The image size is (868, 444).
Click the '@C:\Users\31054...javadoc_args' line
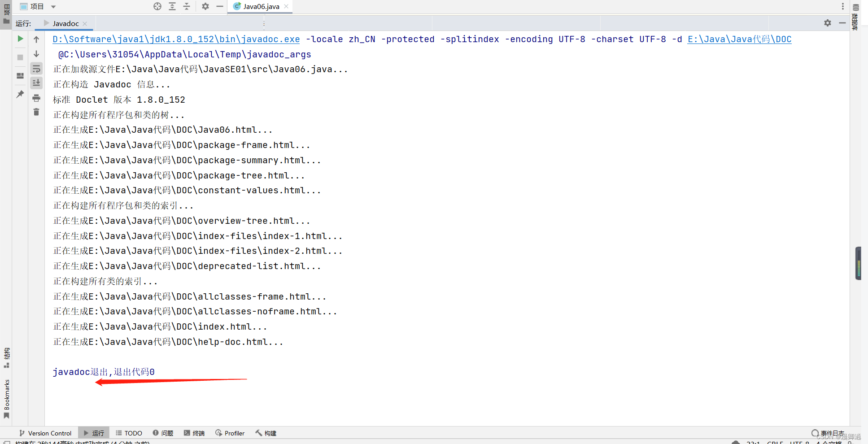pyautogui.click(x=184, y=54)
